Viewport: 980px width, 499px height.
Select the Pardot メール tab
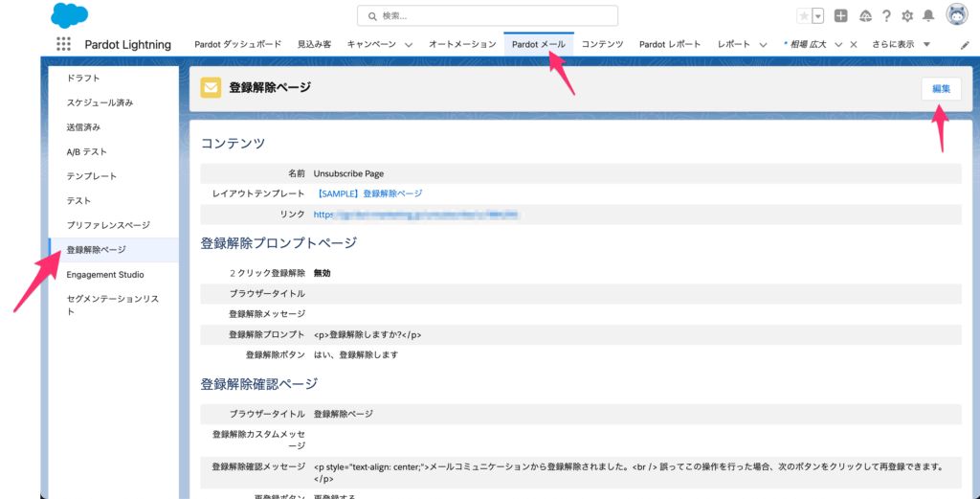tap(539, 44)
